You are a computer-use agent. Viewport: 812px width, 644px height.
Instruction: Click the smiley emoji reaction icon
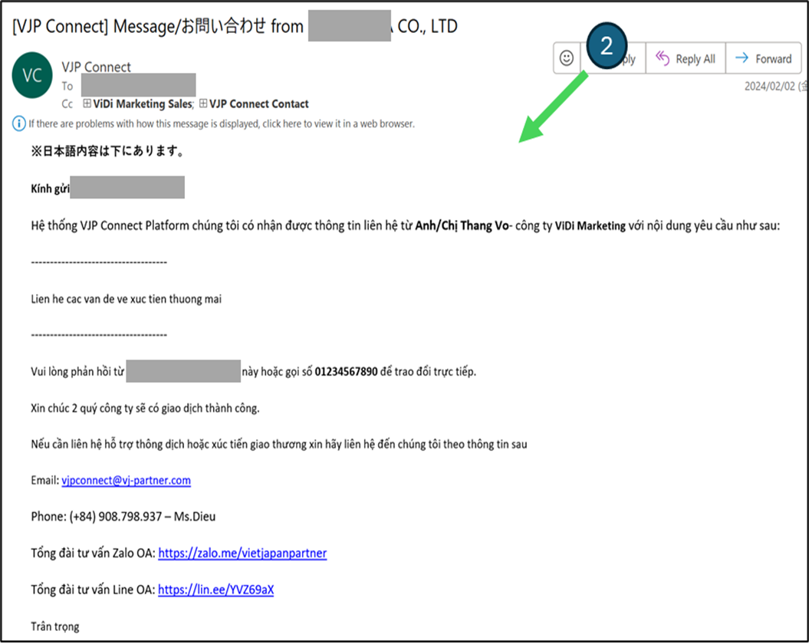(567, 58)
